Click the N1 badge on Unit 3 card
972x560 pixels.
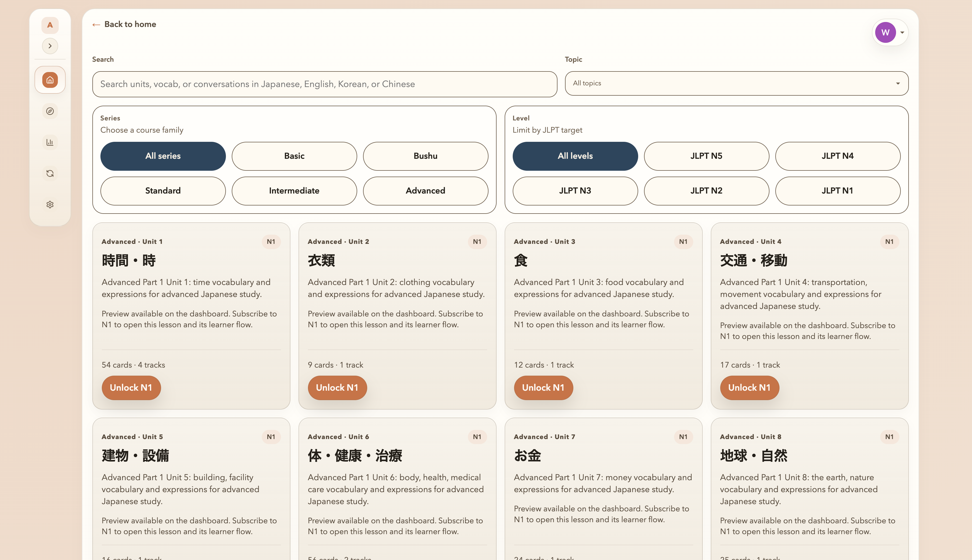point(684,242)
